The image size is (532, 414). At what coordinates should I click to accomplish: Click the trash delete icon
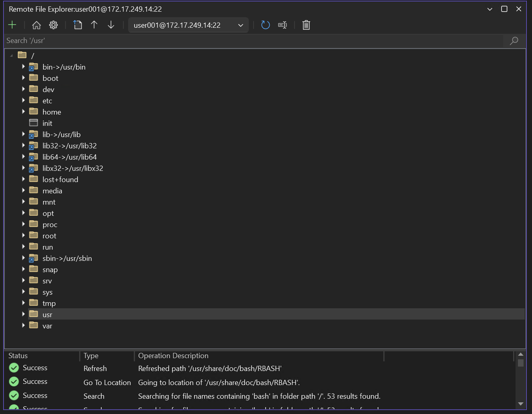coord(306,25)
